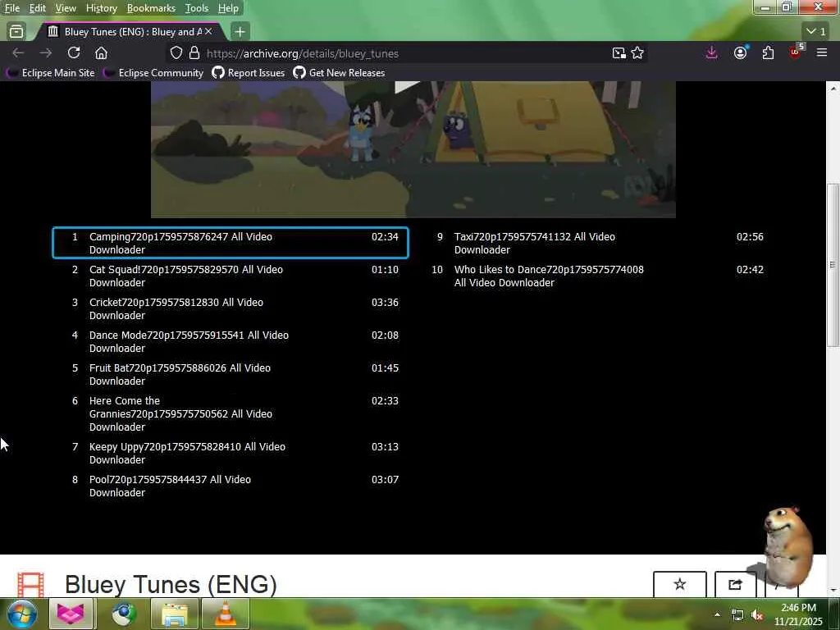Play track 9 Taxi
The image size is (840, 630).
[596, 243]
